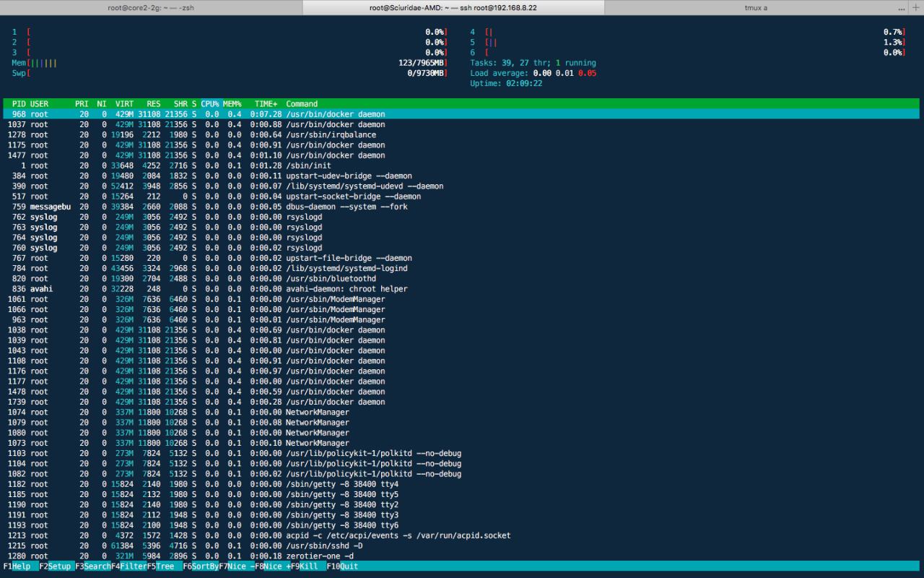This screenshot has width=924, height=578.
Task: Select NetworkManager process PID 1074
Action: point(462,413)
